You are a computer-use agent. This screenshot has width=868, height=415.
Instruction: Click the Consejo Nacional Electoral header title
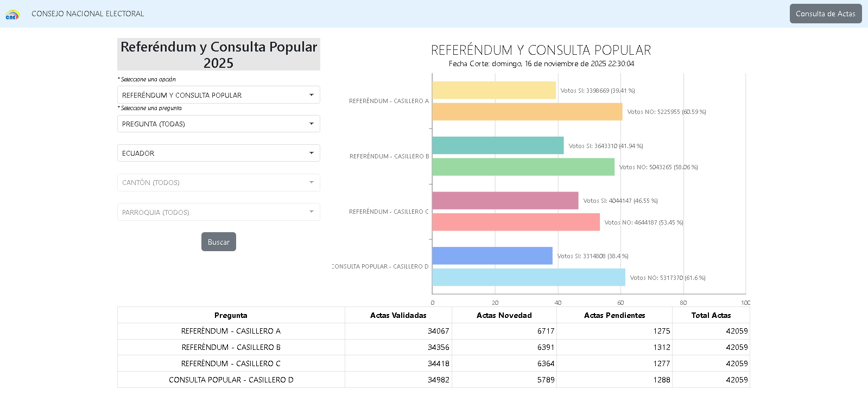tap(88, 14)
